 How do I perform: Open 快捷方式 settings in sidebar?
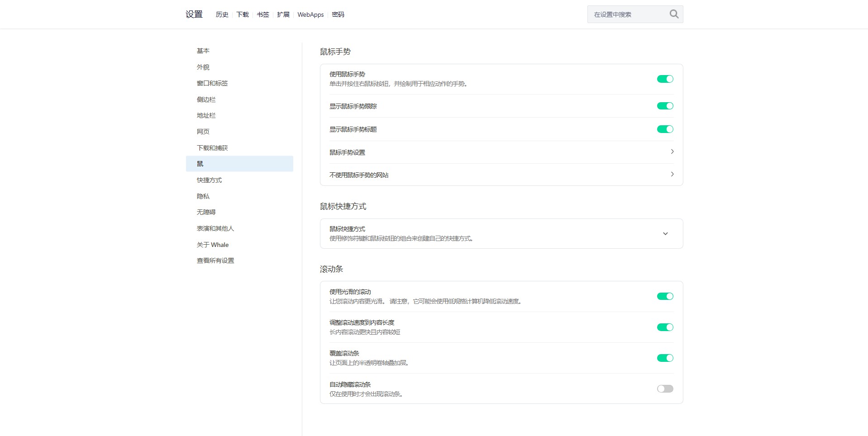[x=209, y=180]
